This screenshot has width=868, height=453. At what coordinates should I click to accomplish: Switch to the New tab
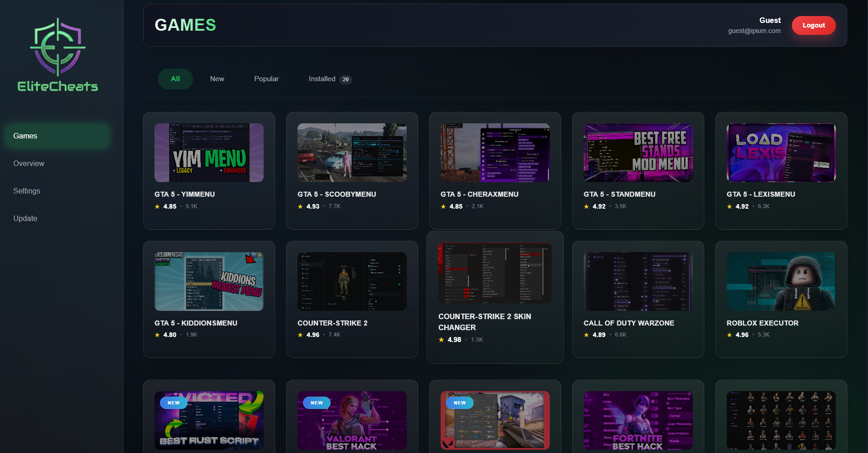[x=217, y=79]
